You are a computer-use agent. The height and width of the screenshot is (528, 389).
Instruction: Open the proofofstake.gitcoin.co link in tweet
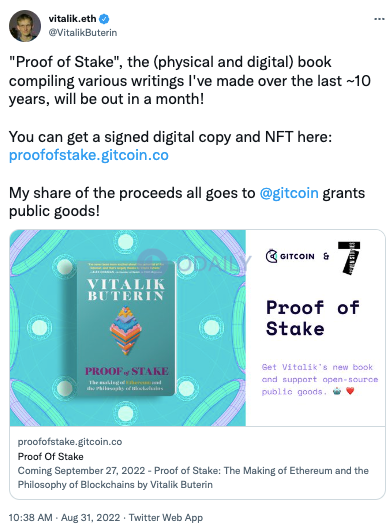tap(89, 155)
